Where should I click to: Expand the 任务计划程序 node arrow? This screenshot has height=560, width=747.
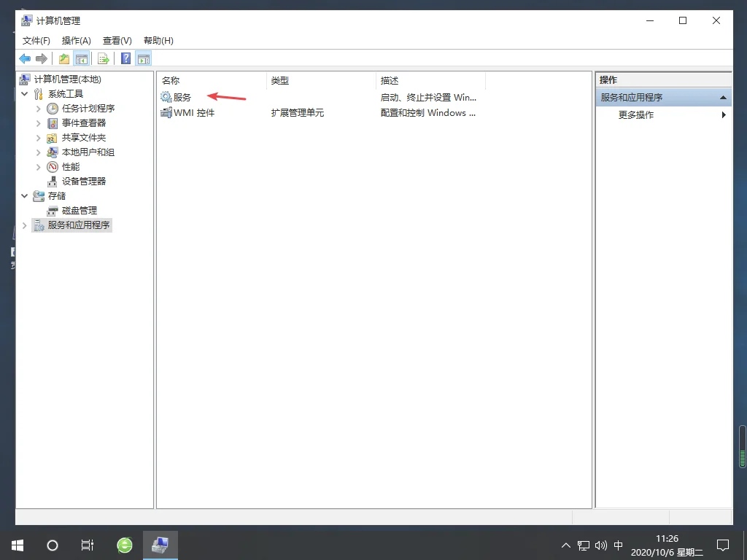click(39, 109)
